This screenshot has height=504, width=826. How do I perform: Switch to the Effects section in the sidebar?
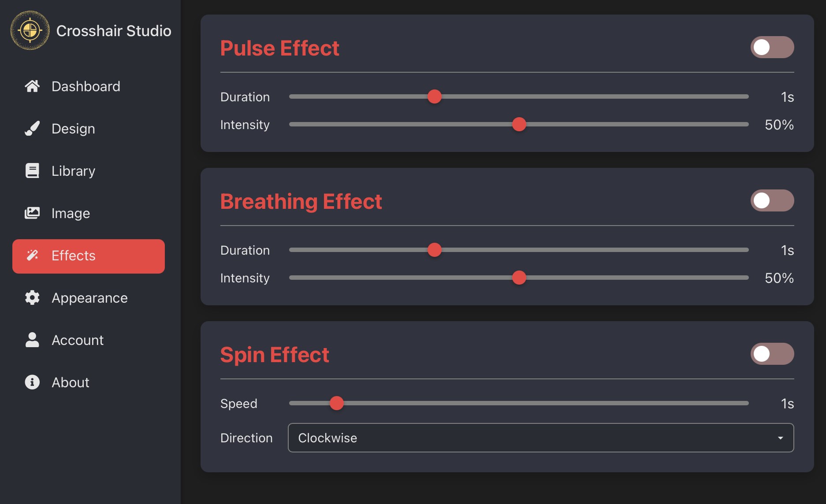[73, 256]
